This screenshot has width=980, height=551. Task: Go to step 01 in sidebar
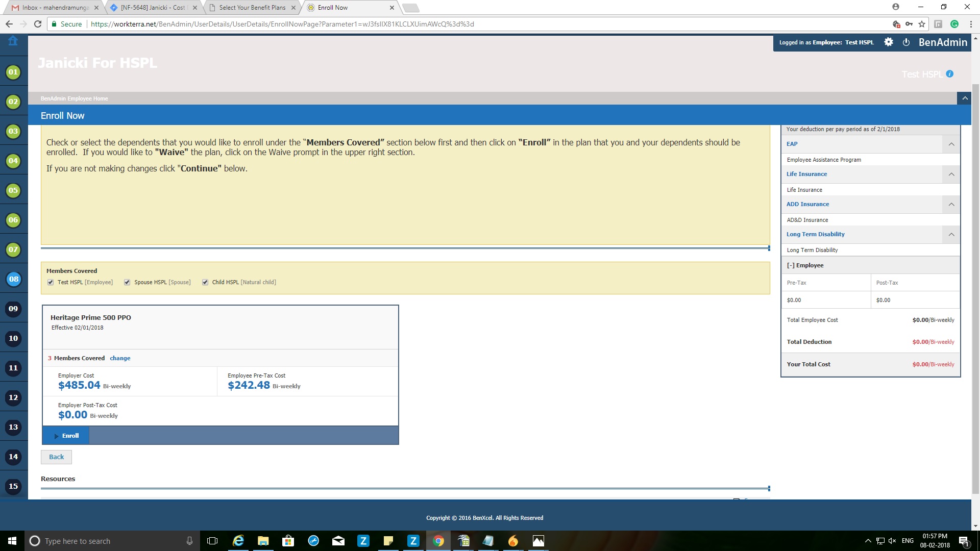(13, 72)
